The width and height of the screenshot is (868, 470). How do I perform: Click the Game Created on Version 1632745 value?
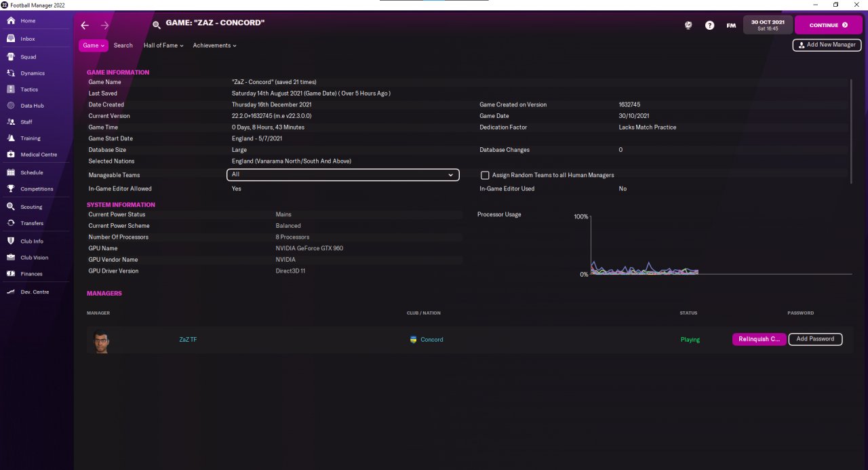pyautogui.click(x=630, y=105)
